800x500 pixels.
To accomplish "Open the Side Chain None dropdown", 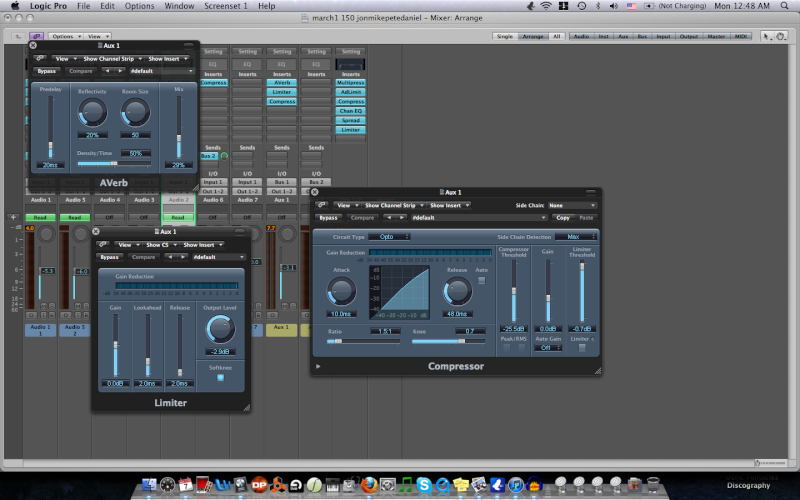I will [572, 205].
